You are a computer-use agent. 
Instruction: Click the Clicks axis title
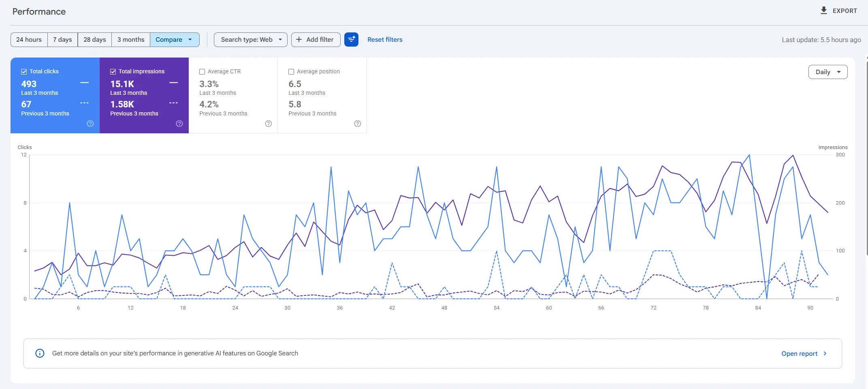click(x=25, y=147)
